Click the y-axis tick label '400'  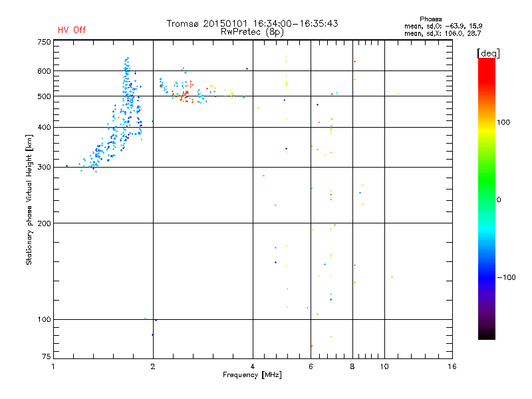pos(44,127)
